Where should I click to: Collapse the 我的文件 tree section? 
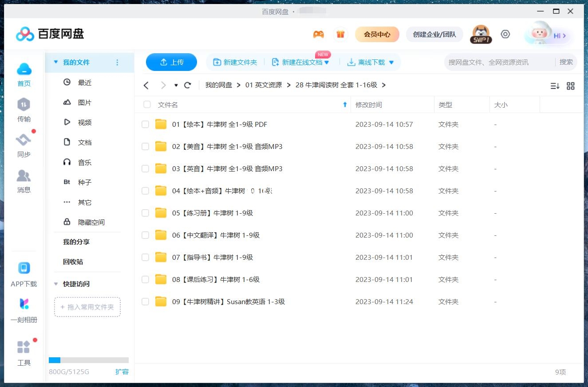click(56, 62)
